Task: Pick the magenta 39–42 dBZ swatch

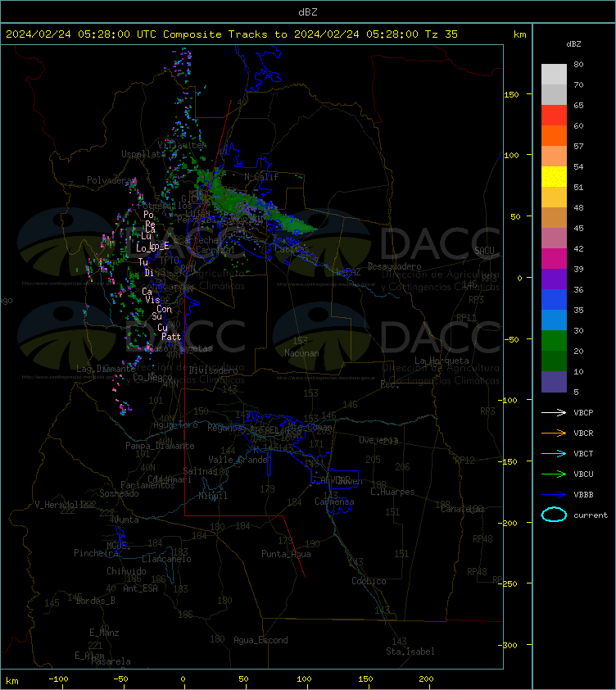Action: point(554,258)
